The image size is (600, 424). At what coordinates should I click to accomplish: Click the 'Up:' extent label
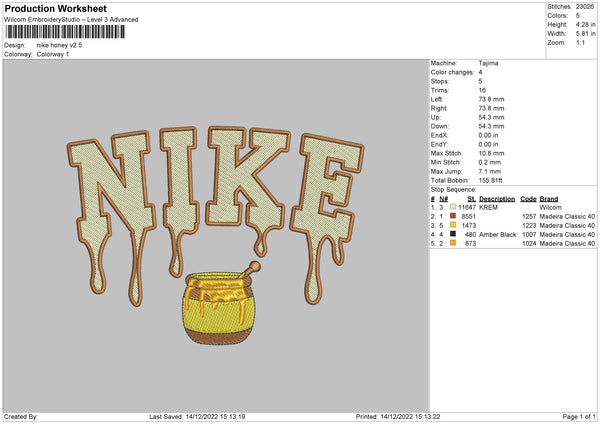[435, 117]
